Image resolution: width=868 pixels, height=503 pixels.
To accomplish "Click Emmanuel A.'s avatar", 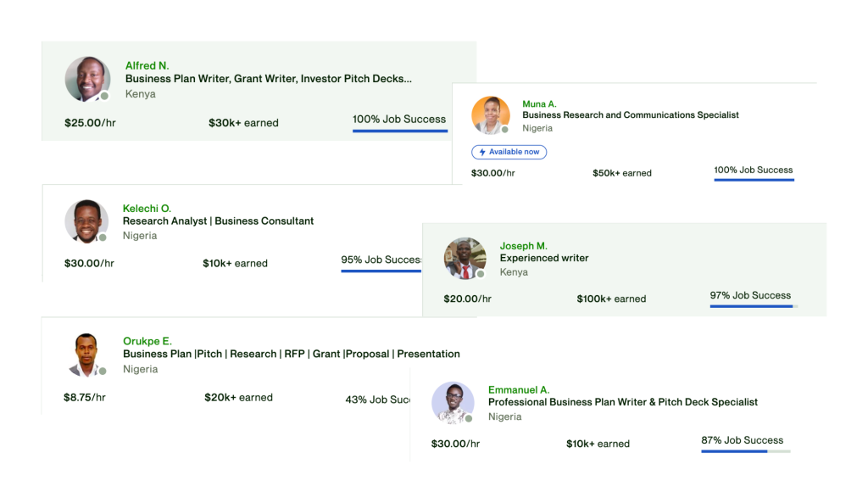I will coord(453,402).
